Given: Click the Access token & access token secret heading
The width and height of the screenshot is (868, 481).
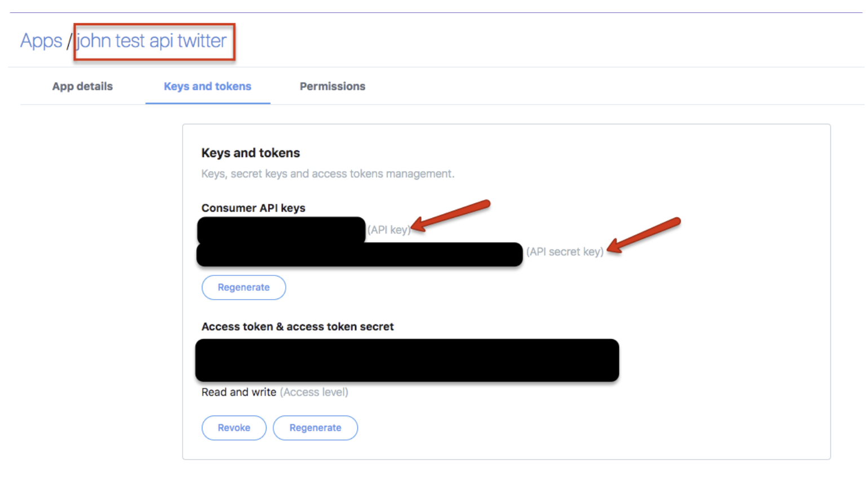Looking at the screenshot, I should (x=298, y=327).
